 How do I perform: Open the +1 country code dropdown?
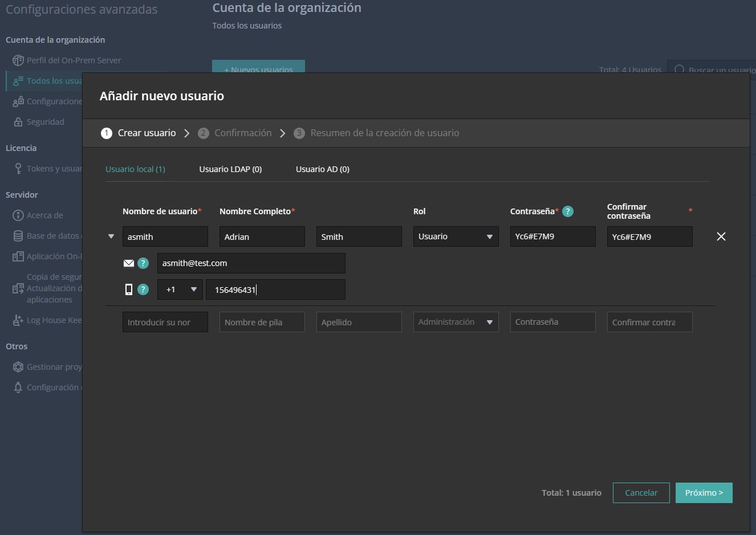point(180,289)
